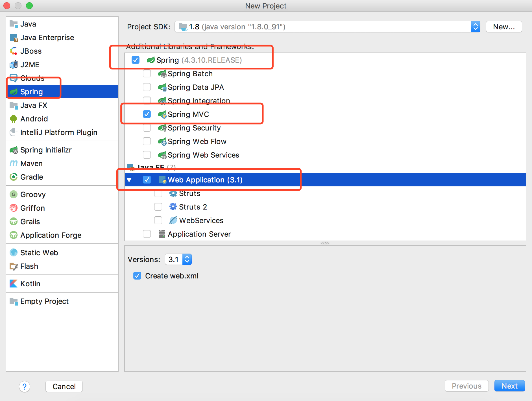Select the Kotlin icon
The image size is (532, 401).
[14, 284]
